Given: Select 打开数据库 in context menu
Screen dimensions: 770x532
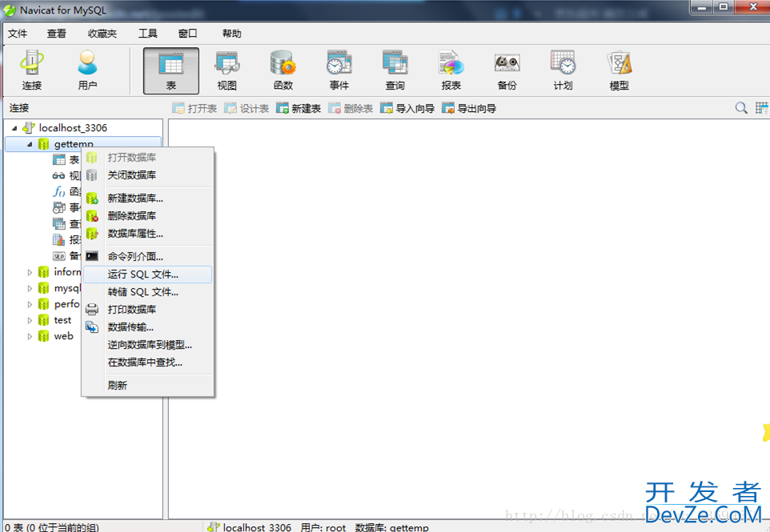Looking at the screenshot, I should [147, 158].
